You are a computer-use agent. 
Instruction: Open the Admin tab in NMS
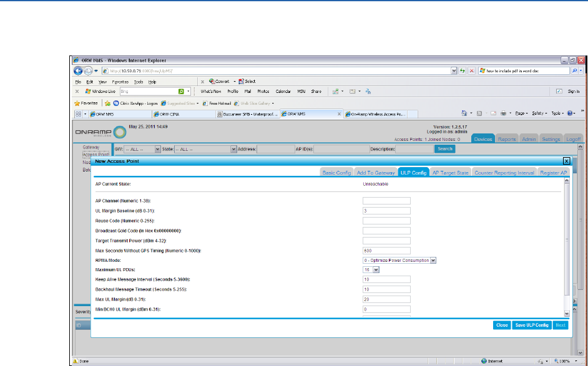pos(529,138)
